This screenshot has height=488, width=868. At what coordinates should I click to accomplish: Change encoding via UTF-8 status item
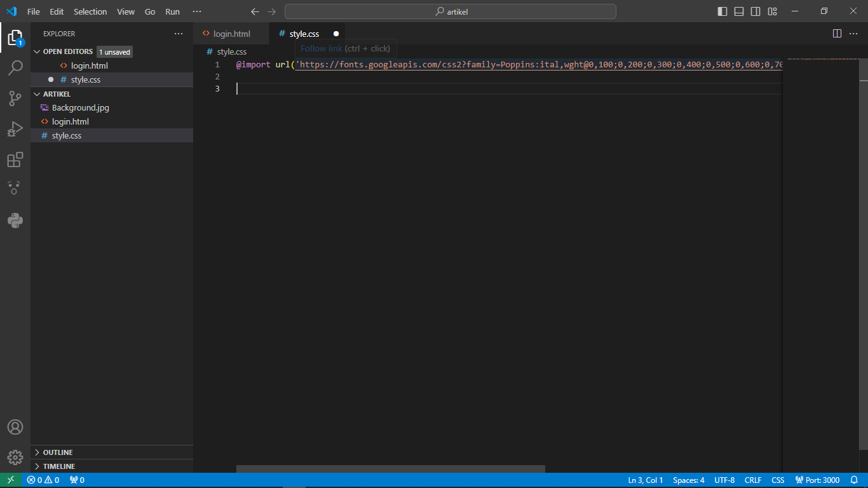coord(724,480)
